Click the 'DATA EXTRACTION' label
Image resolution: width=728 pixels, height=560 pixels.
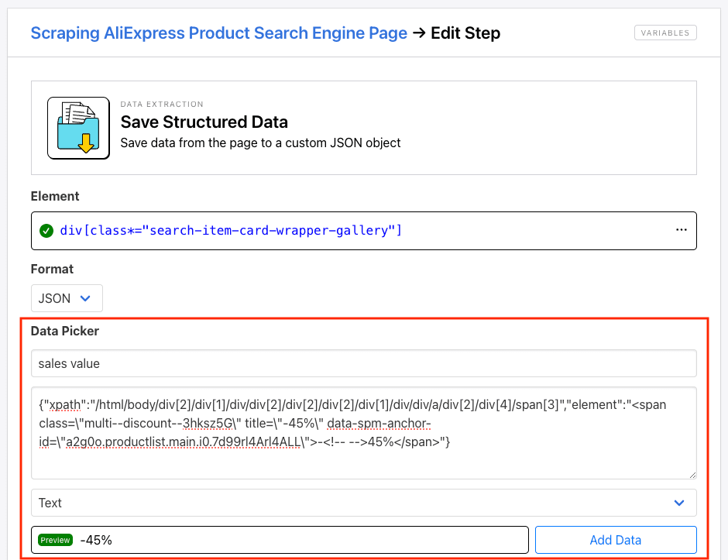[162, 104]
